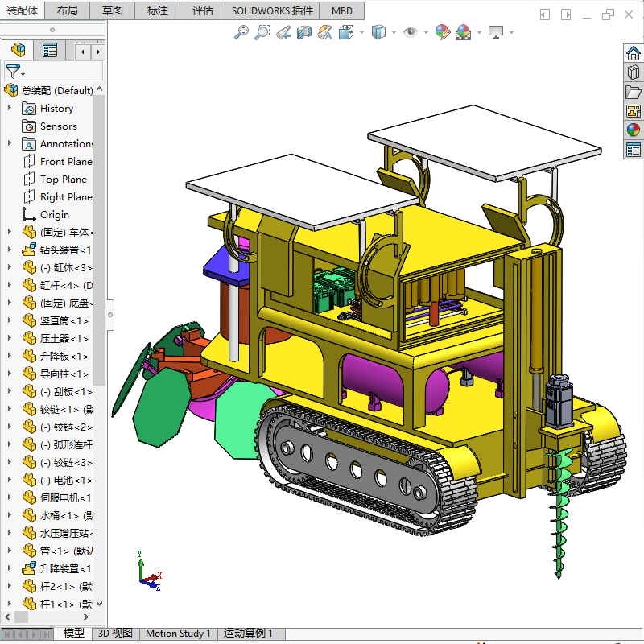Open the SOLIDWORKS 插件 tab
Screen dimensions: 644x644
pos(271,10)
